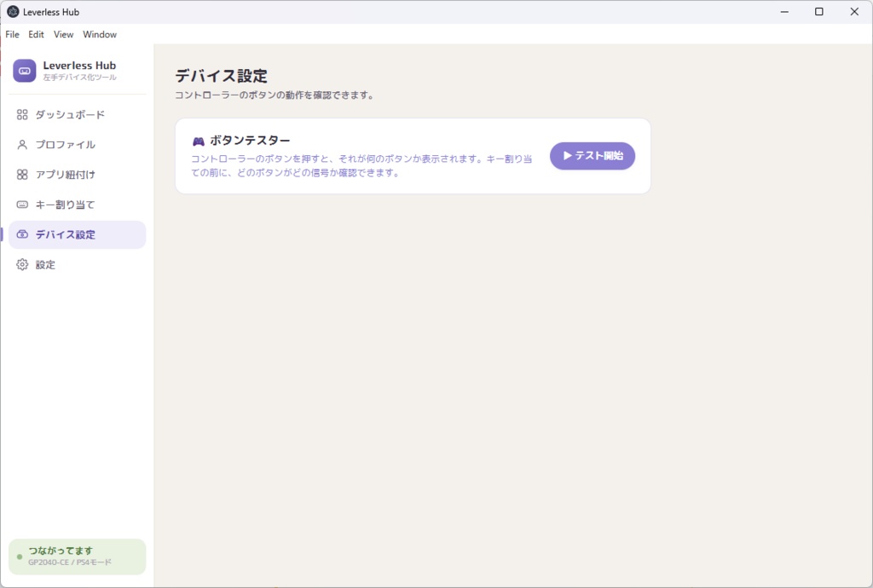Switch to キー割り当て page
873x588 pixels.
78,205
